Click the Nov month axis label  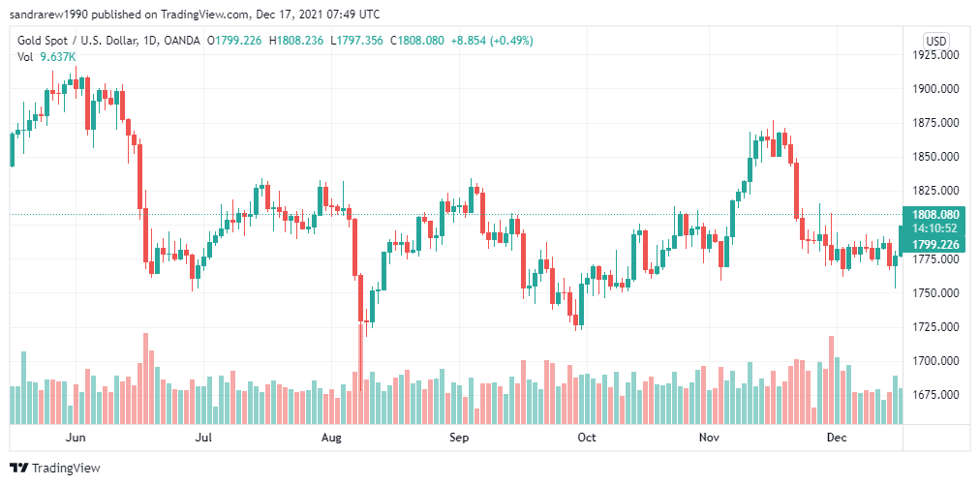[x=709, y=438]
